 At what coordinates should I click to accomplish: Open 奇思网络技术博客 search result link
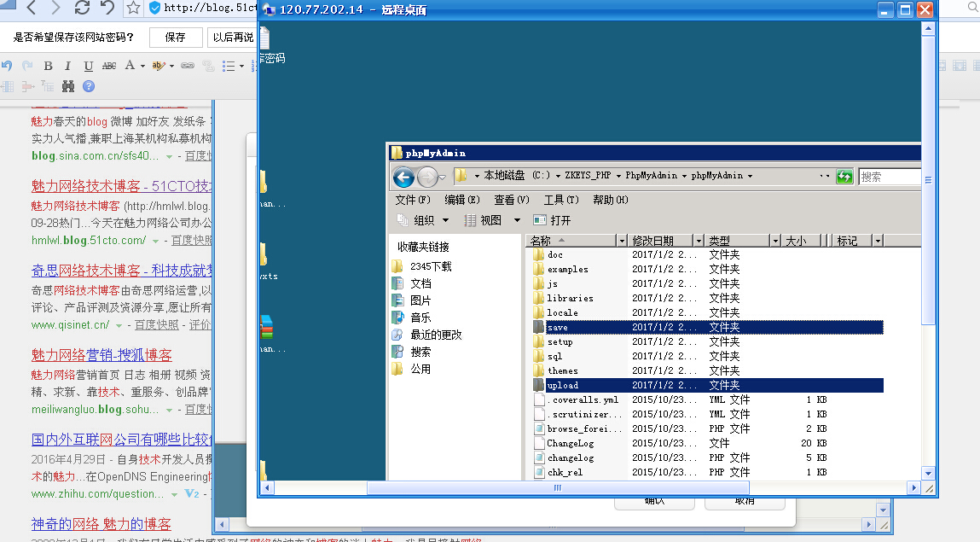(122, 270)
